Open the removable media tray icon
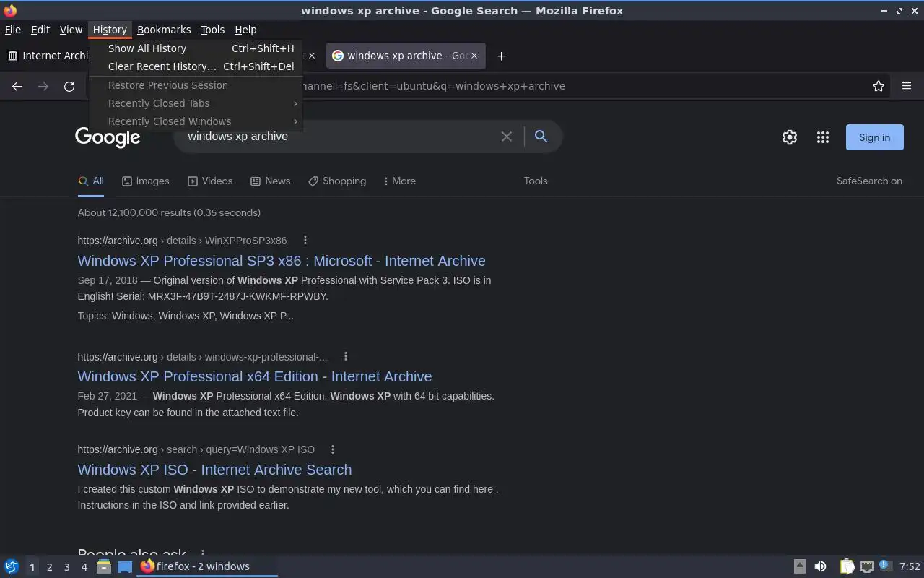The image size is (924, 578). point(800,566)
